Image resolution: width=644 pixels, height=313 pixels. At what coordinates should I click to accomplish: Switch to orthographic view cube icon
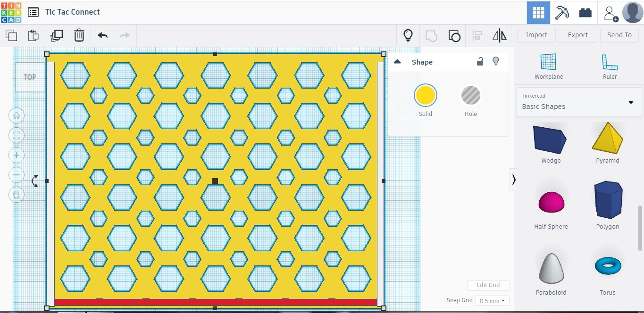(x=17, y=195)
